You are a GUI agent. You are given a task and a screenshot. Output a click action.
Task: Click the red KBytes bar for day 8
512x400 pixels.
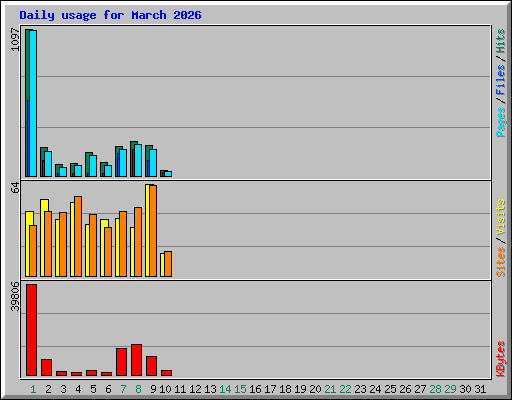(x=136, y=360)
